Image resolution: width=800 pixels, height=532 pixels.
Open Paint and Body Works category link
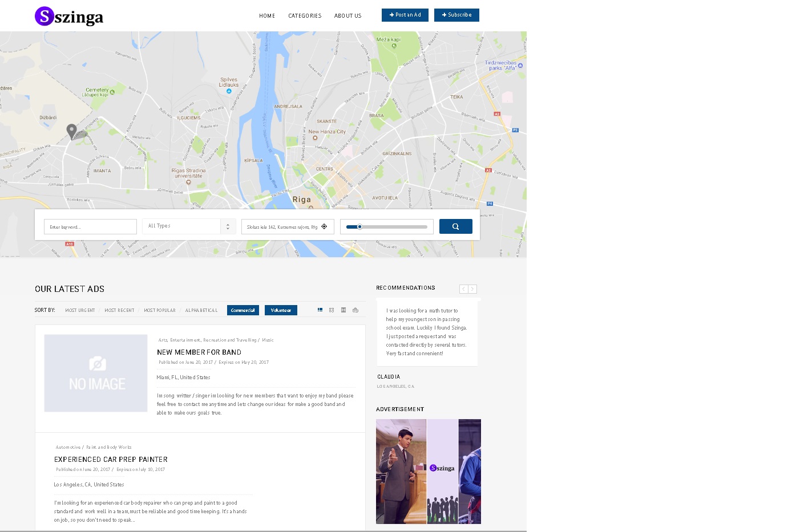tap(108, 447)
